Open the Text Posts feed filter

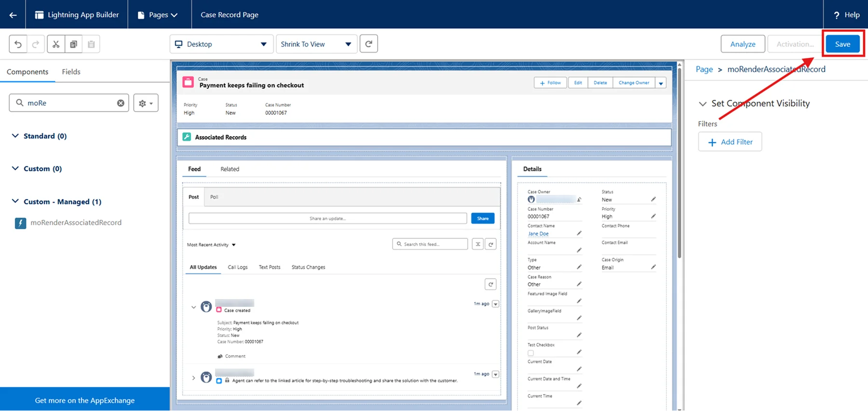pyautogui.click(x=270, y=267)
